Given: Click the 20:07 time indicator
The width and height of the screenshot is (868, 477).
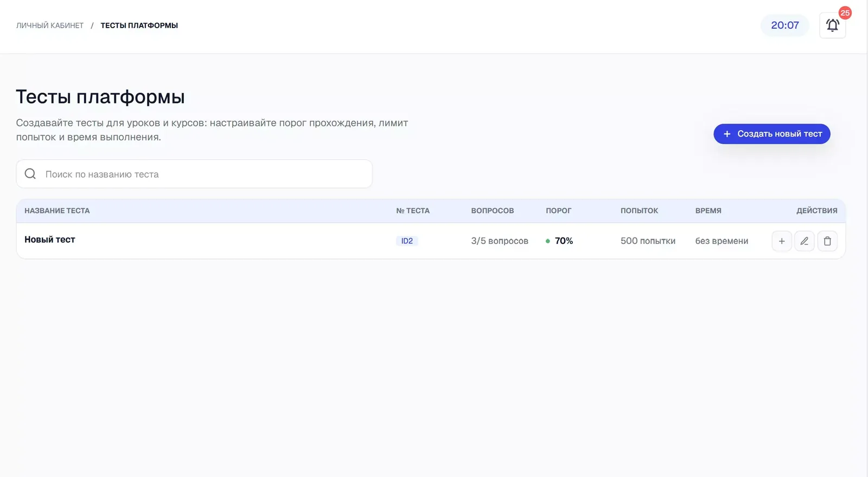Looking at the screenshot, I should coord(785,25).
